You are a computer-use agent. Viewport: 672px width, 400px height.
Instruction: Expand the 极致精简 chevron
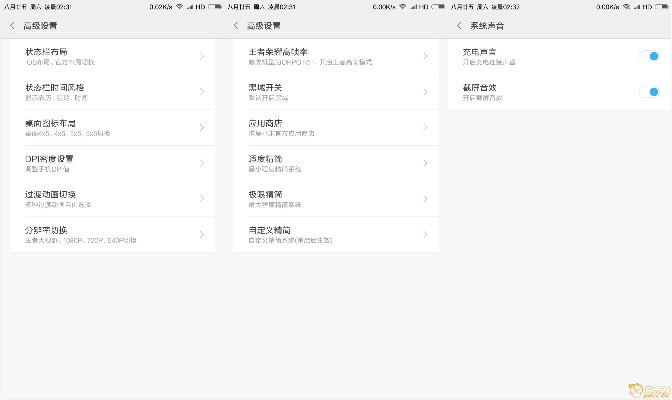425,199
